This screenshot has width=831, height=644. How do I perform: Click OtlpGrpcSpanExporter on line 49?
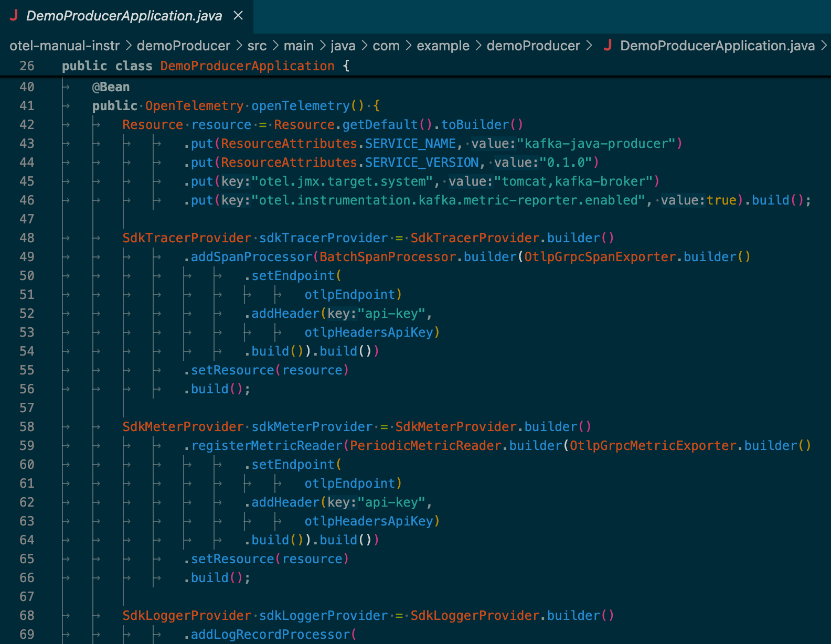click(x=600, y=257)
